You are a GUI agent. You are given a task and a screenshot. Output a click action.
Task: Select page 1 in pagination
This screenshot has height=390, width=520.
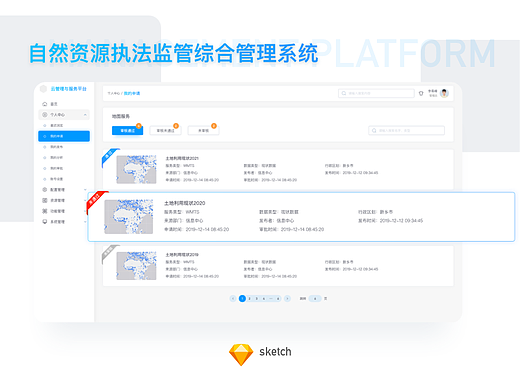pyautogui.click(x=242, y=299)
